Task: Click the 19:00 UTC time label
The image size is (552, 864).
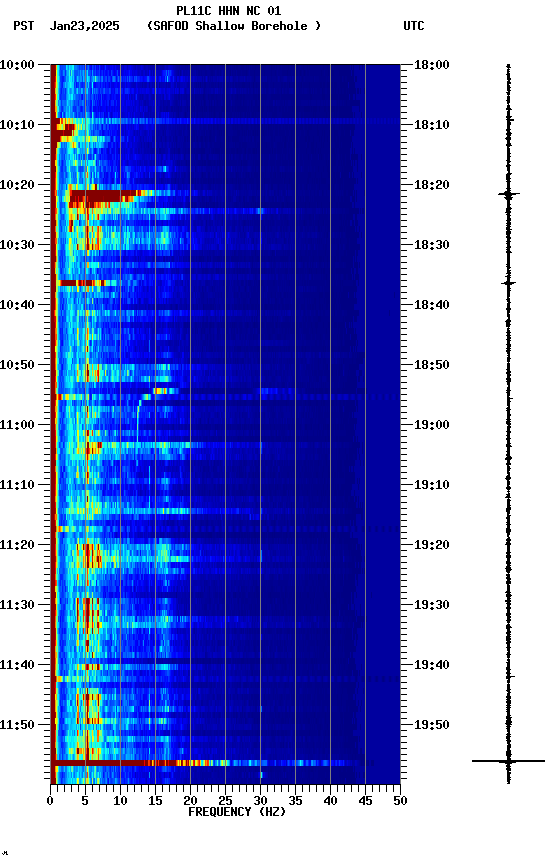Action: tap(432, 425)
